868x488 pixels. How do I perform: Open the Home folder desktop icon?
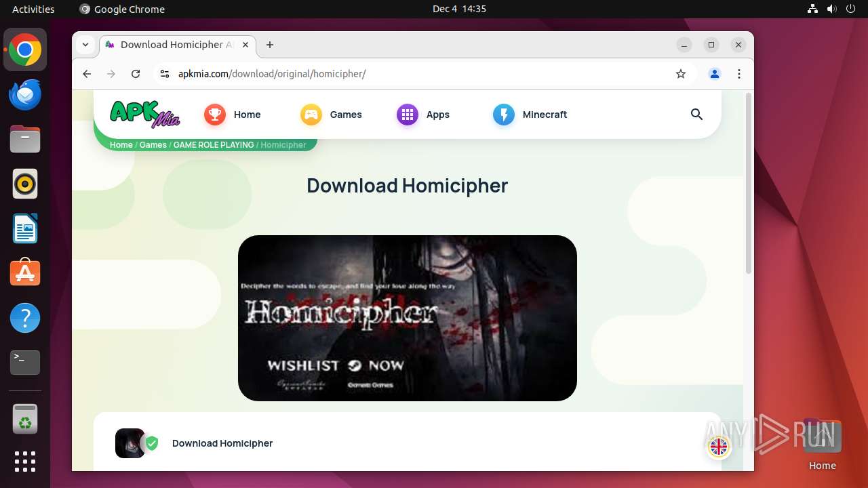(822, 445)
